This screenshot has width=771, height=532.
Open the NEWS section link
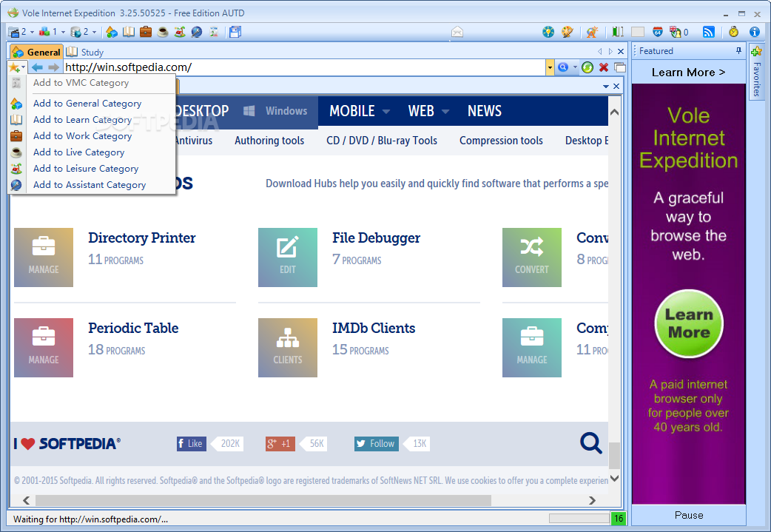pyautogui.click(x=485, y=111)
